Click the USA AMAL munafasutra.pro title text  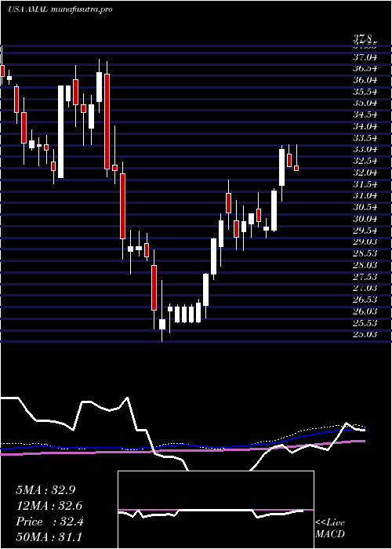click(x=60, y=9)
